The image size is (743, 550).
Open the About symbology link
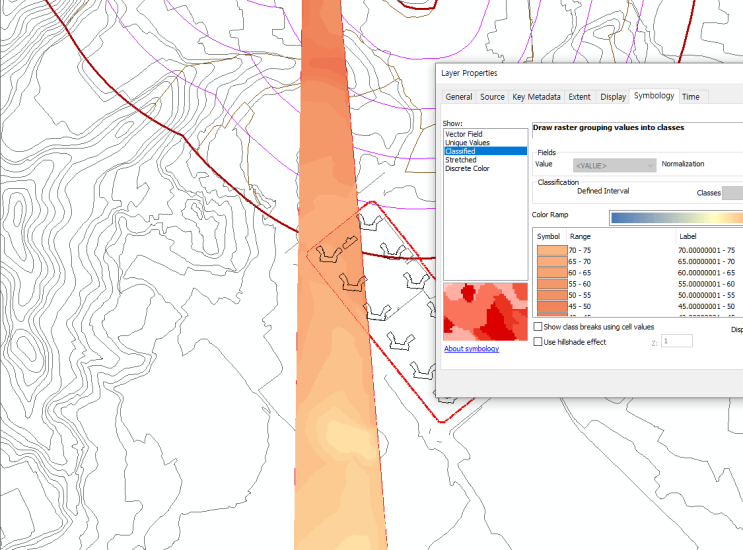471,349
